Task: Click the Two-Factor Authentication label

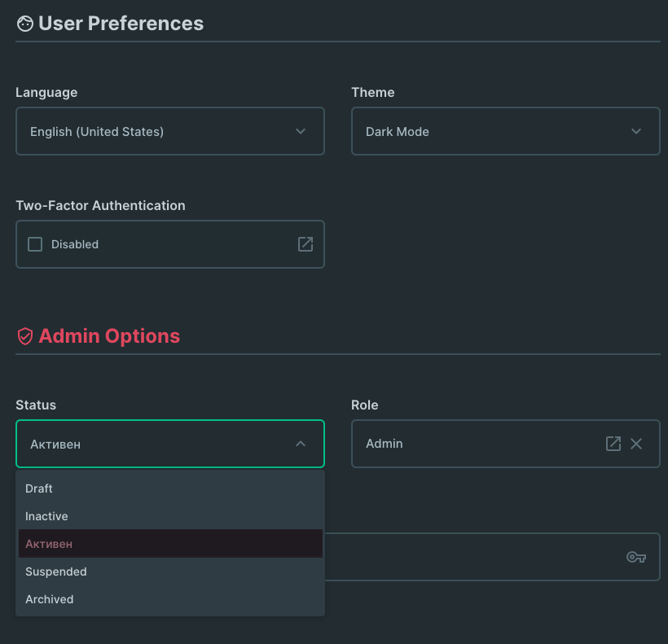Action: click(x=100, y=206)
